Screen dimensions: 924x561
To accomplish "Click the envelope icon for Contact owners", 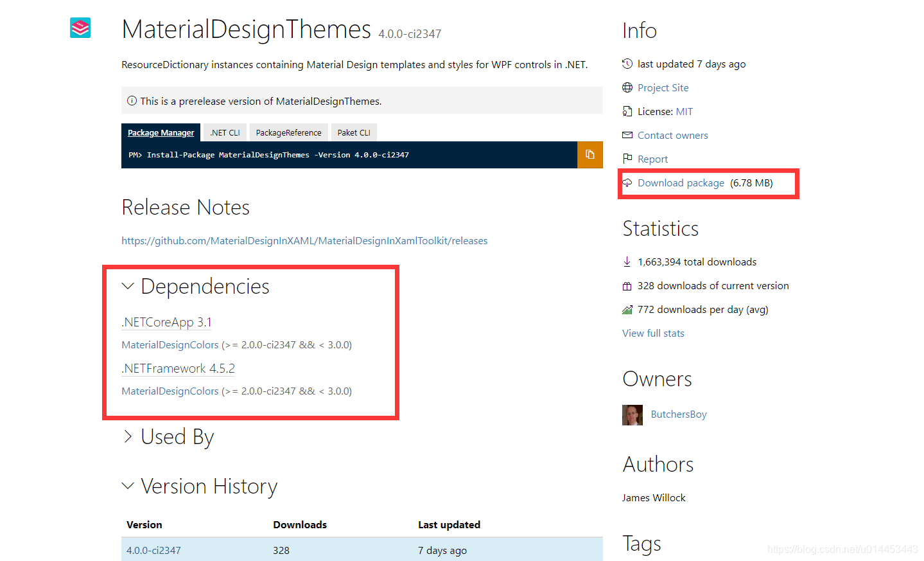I will click(x=627, y=135).
